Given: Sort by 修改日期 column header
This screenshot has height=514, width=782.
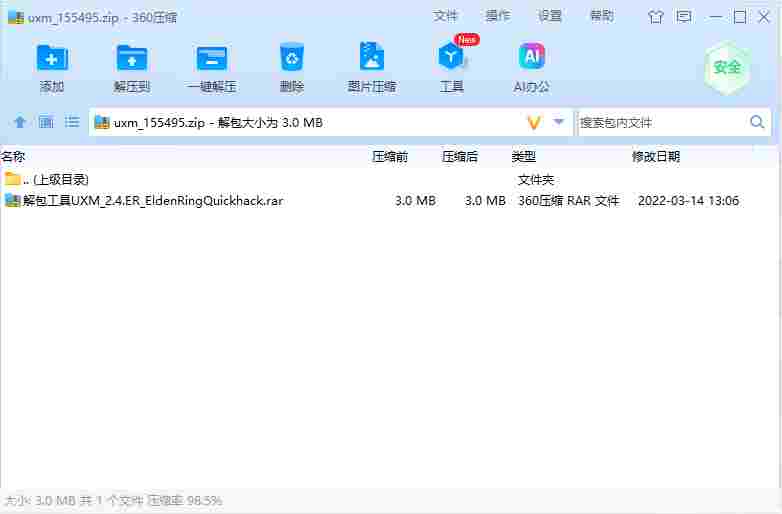Looking at the screenshot, I should click(x=656, y=157).
